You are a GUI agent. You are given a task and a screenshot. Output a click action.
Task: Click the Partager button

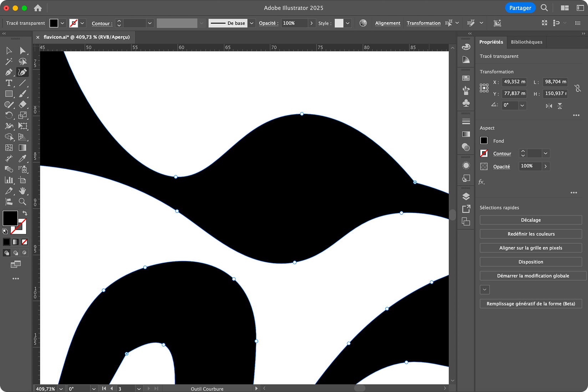[520, 8]
